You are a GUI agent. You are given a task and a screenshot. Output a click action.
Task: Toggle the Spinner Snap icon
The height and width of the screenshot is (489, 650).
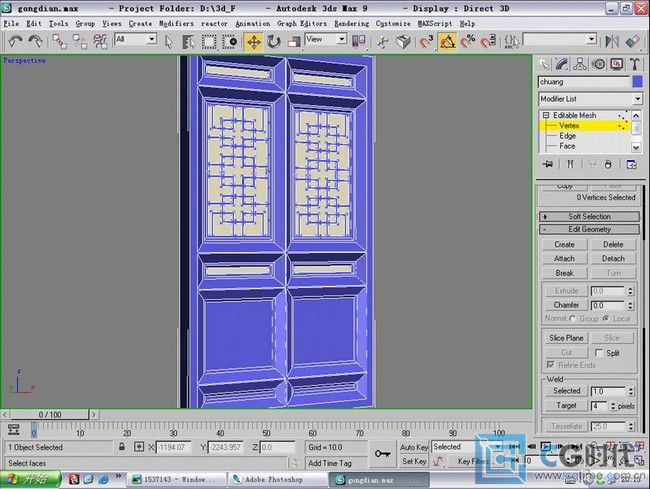tap(488, 41)
